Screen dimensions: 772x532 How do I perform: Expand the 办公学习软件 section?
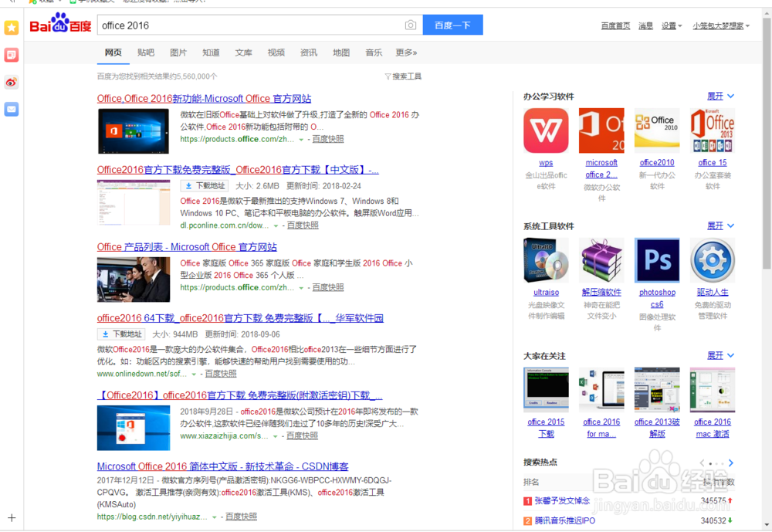pyautogui.click(x=720, y=96)
